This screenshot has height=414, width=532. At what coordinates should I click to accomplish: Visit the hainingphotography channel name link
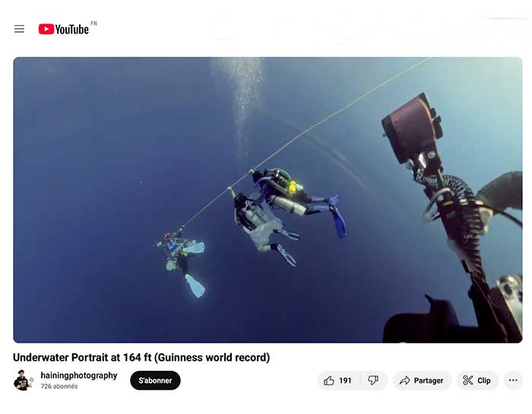(x=79, y=375)
